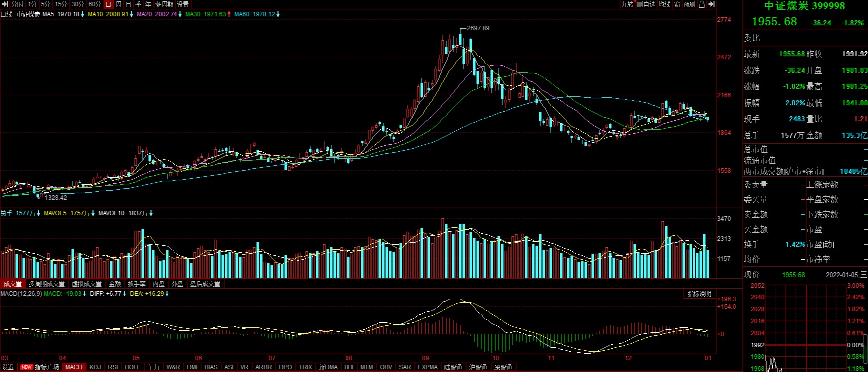Screen dimensions: 868x372
Task: Open 设置 in the bottom indicator bar
Action: [x=8, y=367]
